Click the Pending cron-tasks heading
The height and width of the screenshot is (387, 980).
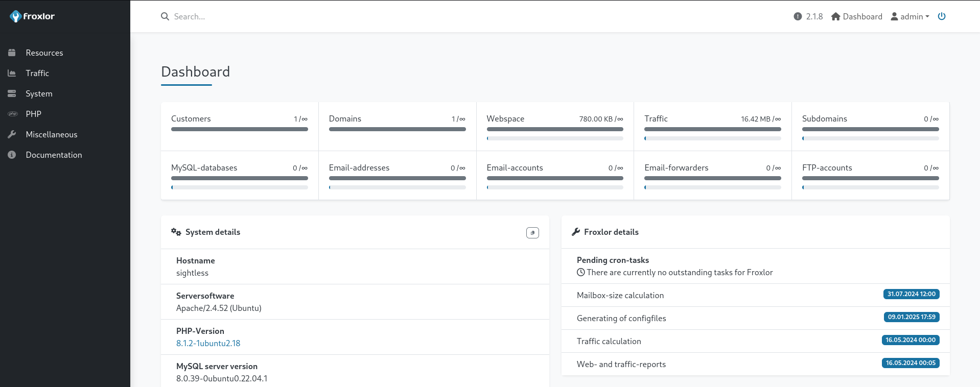click(613, 260)
